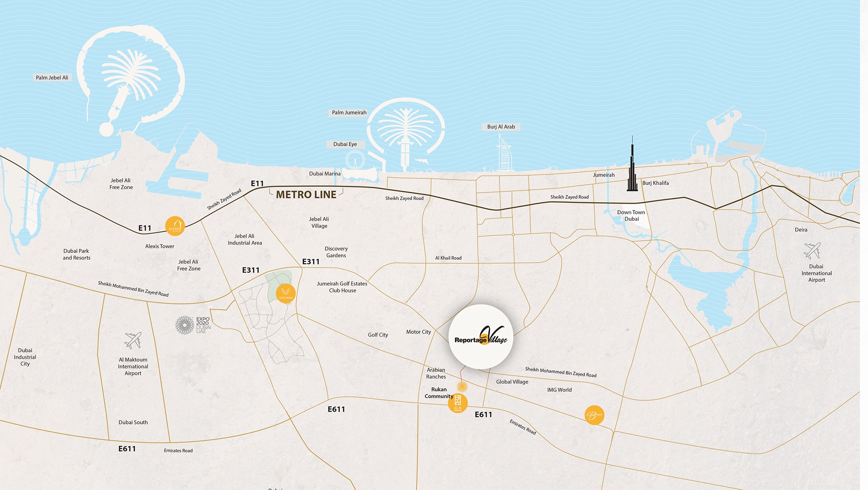868x490 pixels.
Task: Click the Jebel Ali Free Zone label below Alexis Tower
Action: pos(189,265)
